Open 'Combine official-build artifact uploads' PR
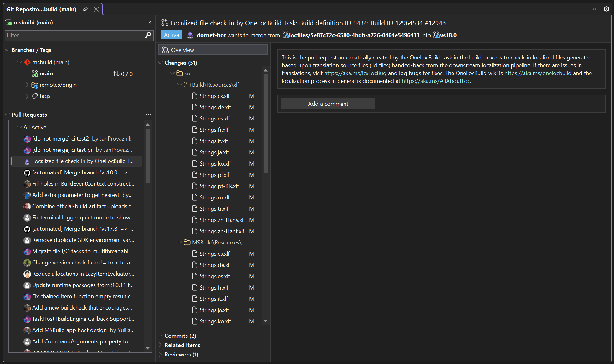The image size is (614, 364). [x=83, y=206]
